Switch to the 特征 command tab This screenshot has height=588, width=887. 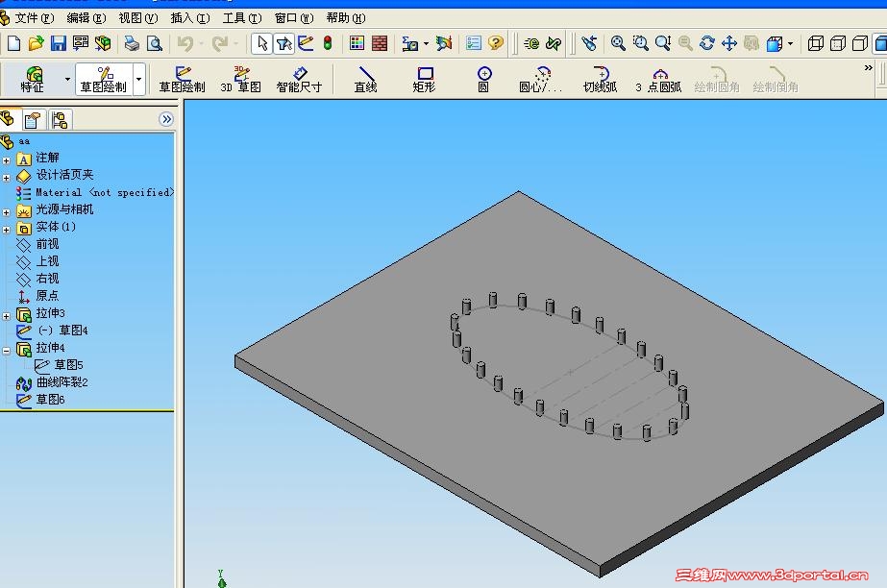tap(33, 79)
